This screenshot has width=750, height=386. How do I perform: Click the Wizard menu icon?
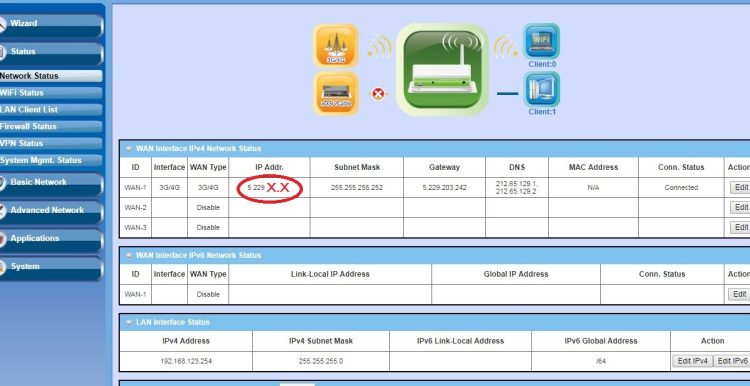tap(2, 24)
